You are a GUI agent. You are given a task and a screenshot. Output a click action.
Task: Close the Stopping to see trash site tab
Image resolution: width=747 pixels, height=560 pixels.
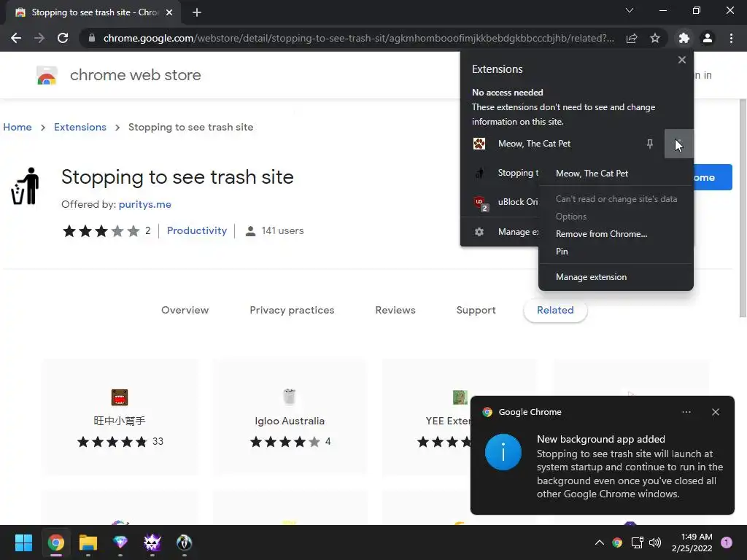pos(169,12)
